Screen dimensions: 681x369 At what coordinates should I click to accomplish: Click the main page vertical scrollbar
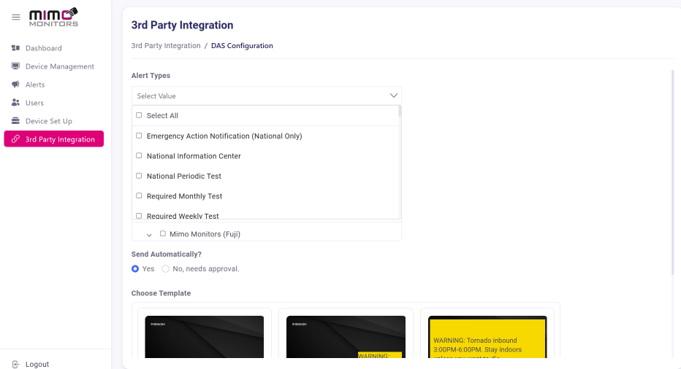click(673, 171)
